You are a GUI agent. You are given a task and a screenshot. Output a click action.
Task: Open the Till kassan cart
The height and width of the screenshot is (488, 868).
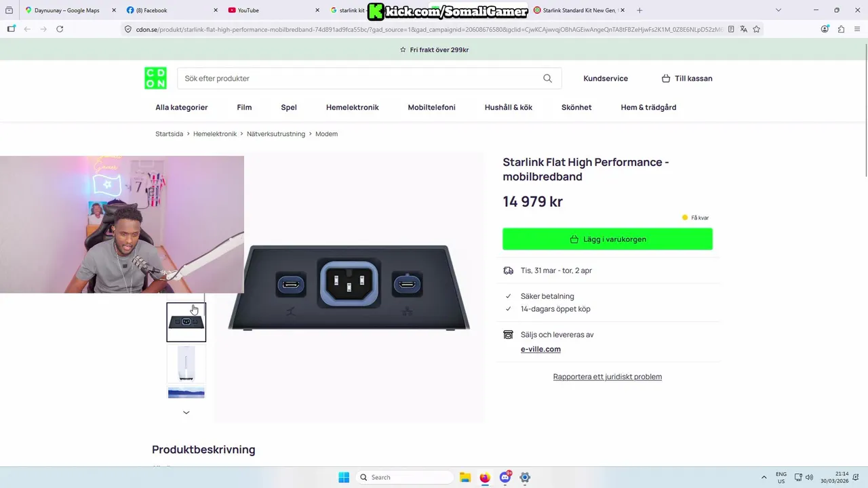pos(687,79)
